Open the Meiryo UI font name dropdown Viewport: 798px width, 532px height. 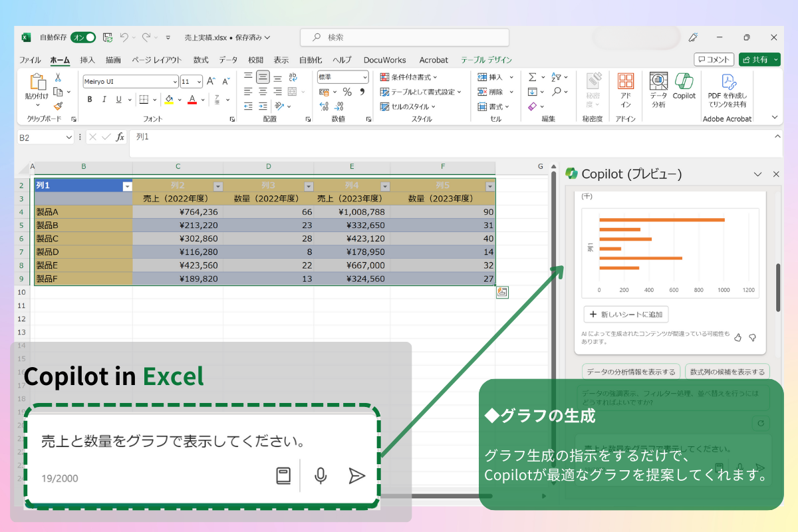175,82
